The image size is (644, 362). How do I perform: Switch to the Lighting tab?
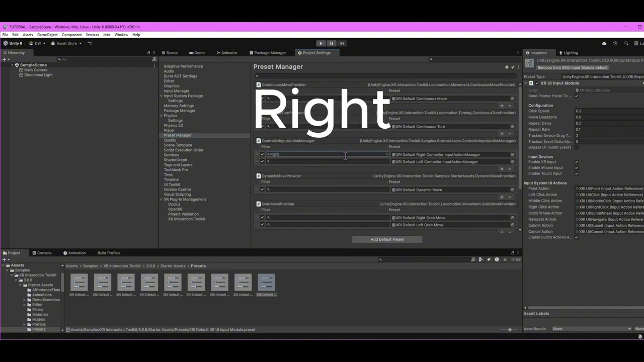point(568,53)
